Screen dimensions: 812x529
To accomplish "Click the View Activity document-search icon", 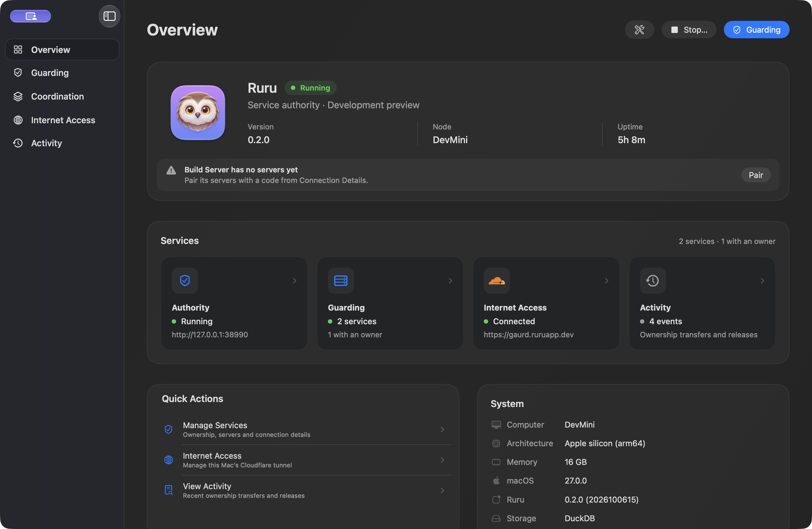I will [169, 490].
